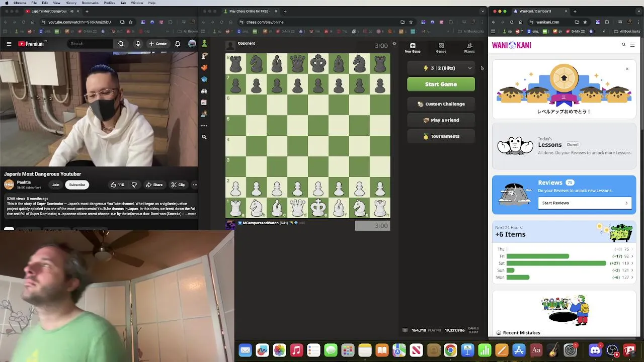Open the YouTube hamburger guide menu

pos(9,44)
